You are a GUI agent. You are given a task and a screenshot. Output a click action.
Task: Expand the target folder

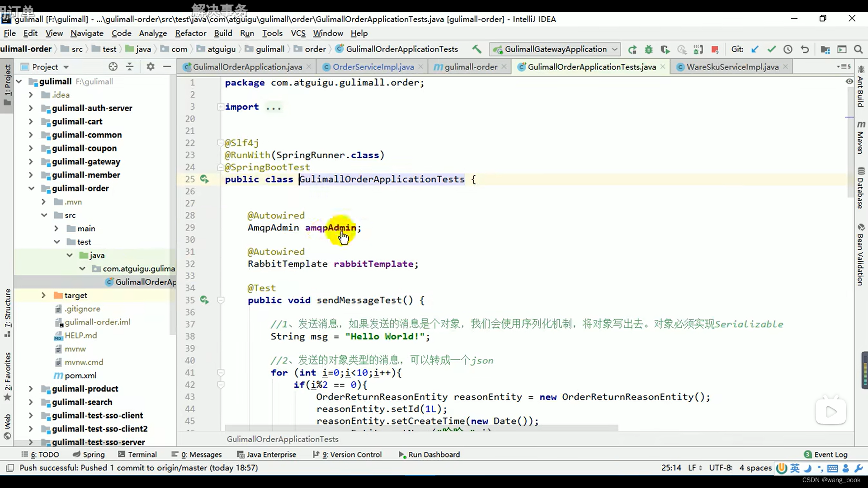click(43, 296)
